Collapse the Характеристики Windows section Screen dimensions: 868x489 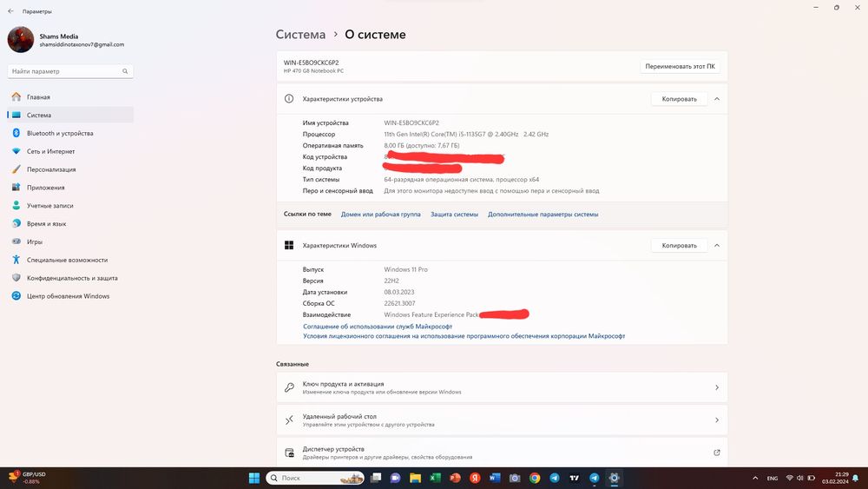click(717, 245)
